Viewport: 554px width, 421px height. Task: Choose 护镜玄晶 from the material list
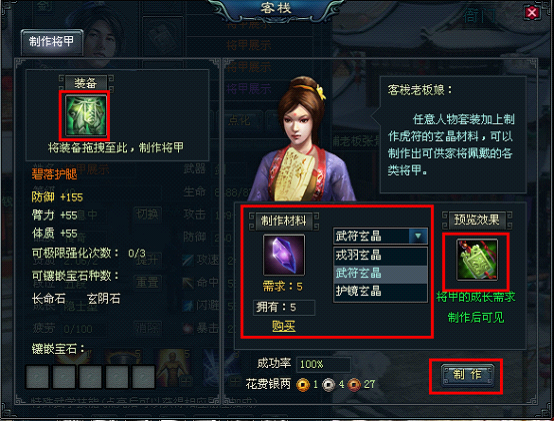tap(380, 291)
